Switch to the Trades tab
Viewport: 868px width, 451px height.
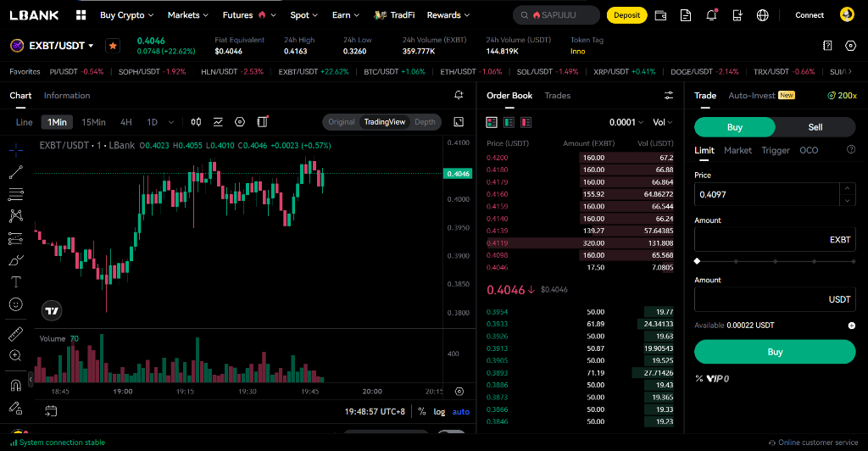click(558, 95)
